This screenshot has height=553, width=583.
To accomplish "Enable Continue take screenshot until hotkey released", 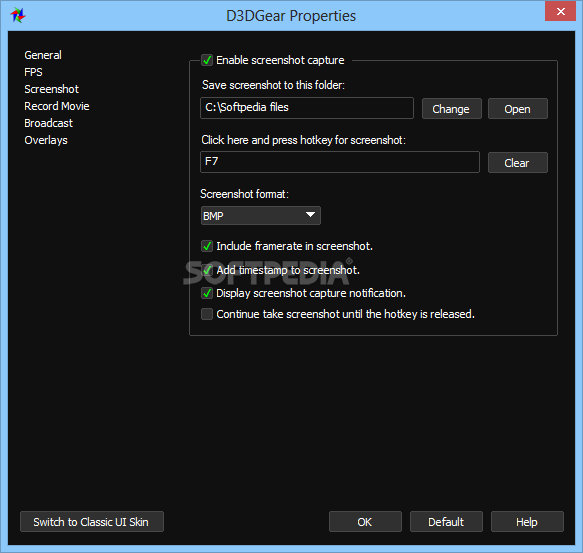I will [x=207, y=314].
